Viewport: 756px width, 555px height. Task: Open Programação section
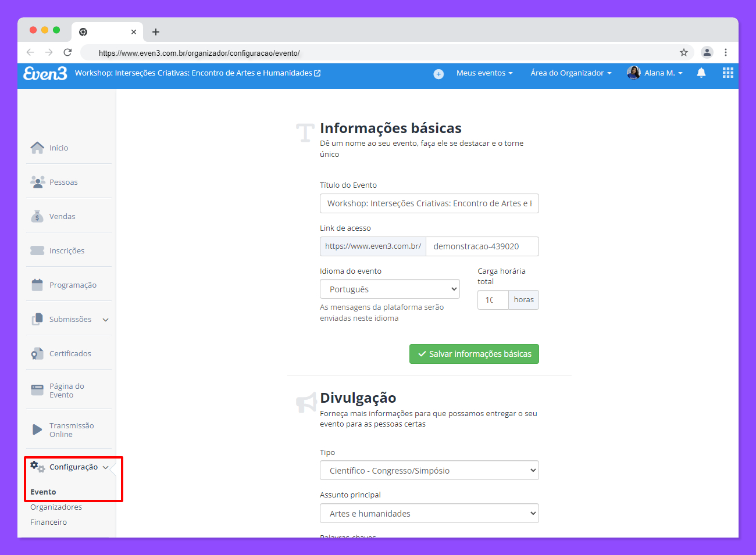(x=73, y=285)
